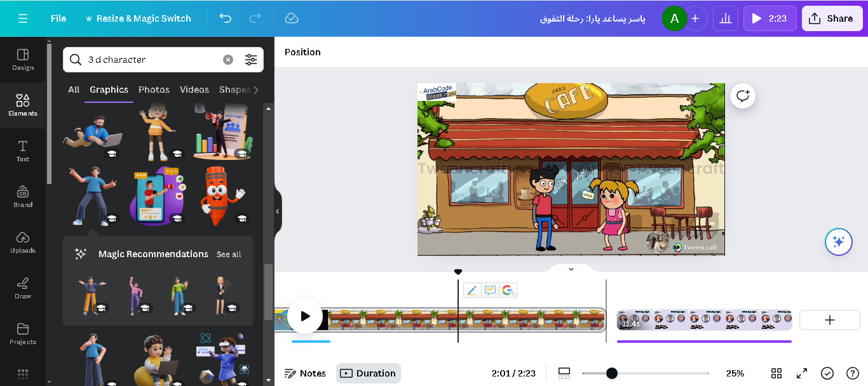Select the waving girl in yellow graphic
Viewport: 868px width, 386px height.
[156, 132]
